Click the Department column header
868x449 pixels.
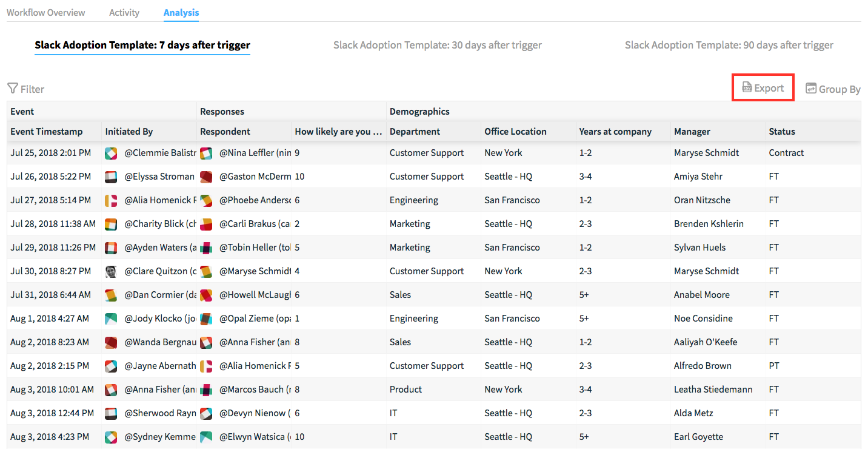[415, 131]
